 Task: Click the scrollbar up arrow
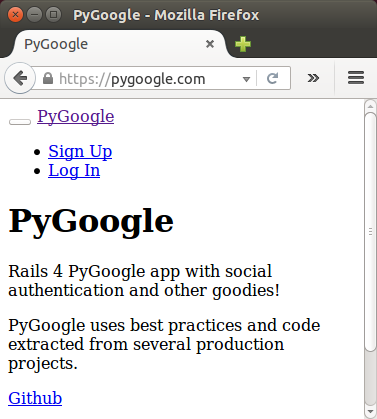pos(370,107)
